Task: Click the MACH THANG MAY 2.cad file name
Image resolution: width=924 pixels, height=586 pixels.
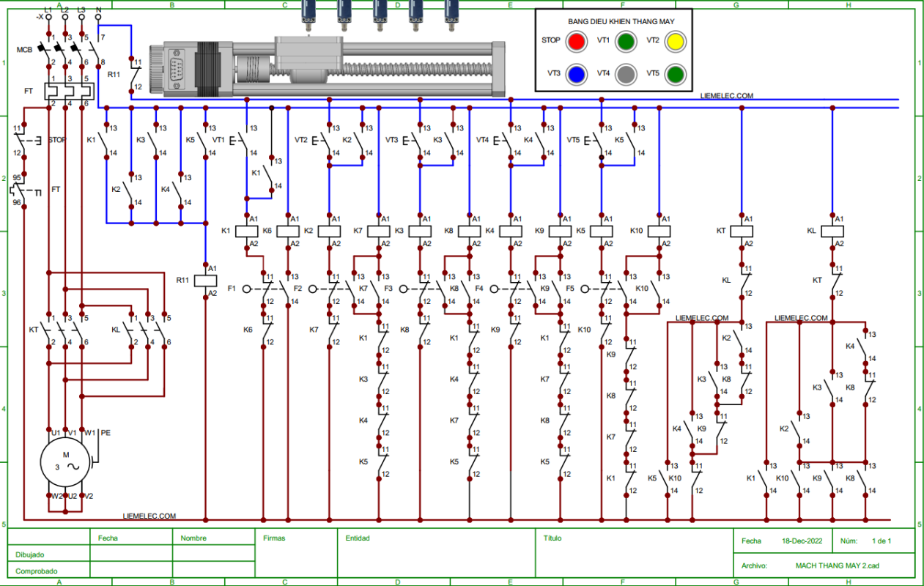Action: 837,565
